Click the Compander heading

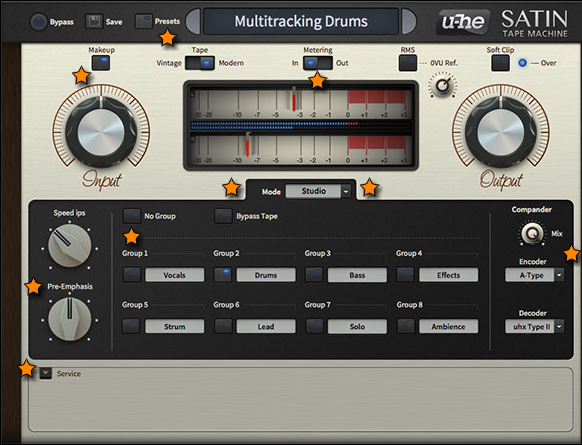click(x=532, y=210)
